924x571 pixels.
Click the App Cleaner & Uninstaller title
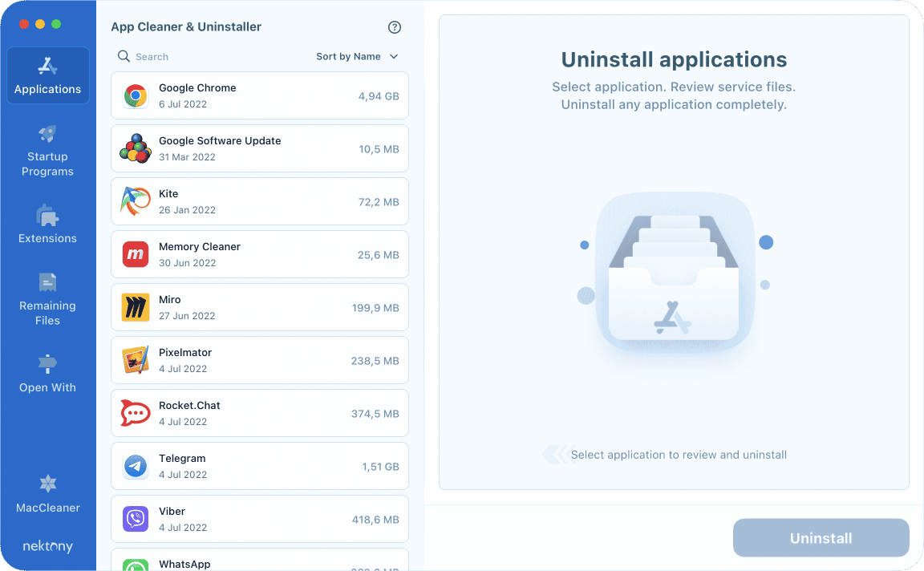186,27
